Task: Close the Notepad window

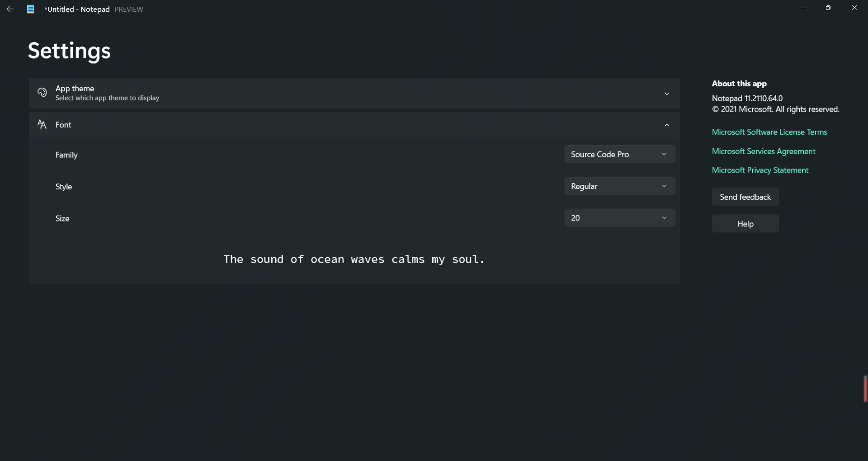Action: (854, 8)
